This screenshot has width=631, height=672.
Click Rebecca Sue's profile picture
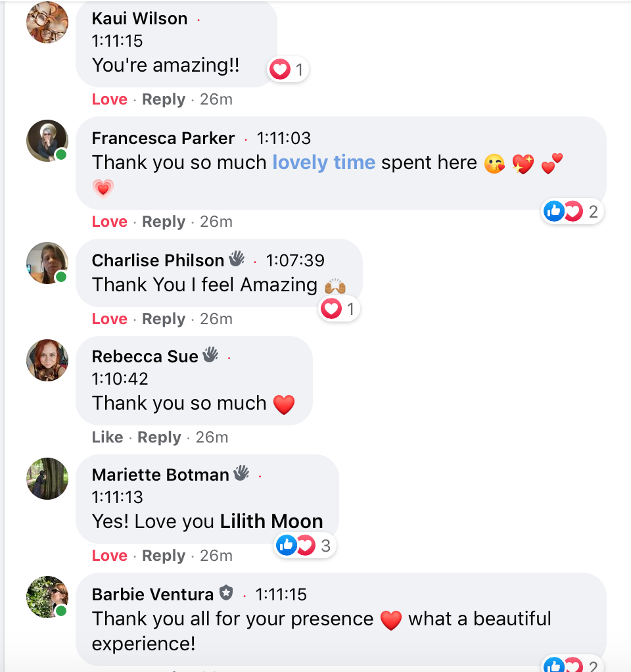[47, 360]
